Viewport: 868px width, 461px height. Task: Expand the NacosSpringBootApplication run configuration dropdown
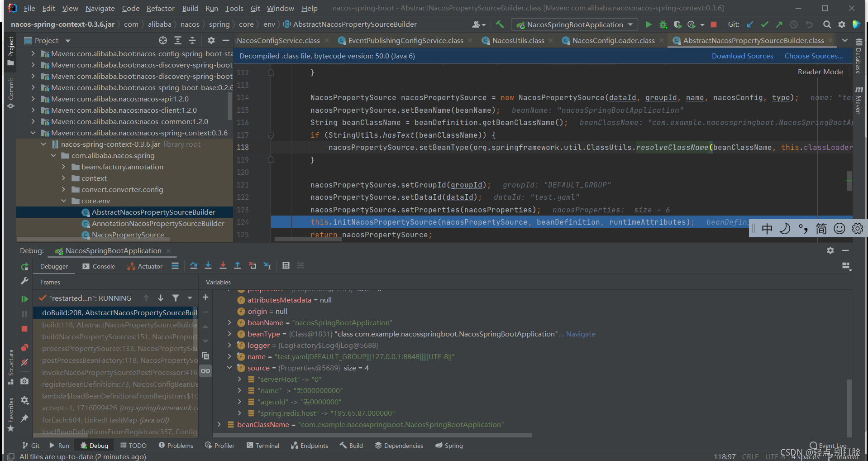tap(630, 24)
